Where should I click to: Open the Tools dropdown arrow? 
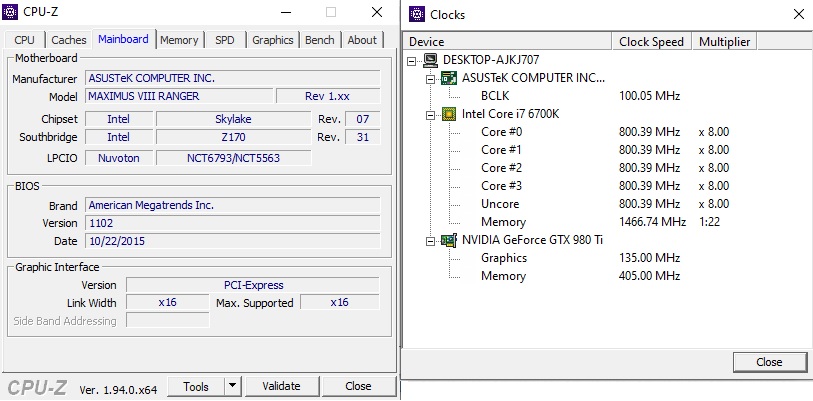tap(232, 386)
